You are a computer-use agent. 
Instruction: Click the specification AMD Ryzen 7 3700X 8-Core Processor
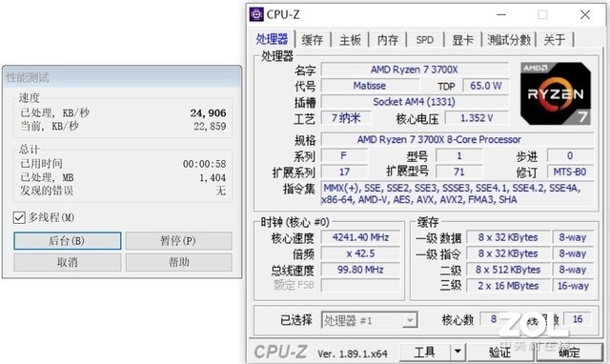coord(457,140)
